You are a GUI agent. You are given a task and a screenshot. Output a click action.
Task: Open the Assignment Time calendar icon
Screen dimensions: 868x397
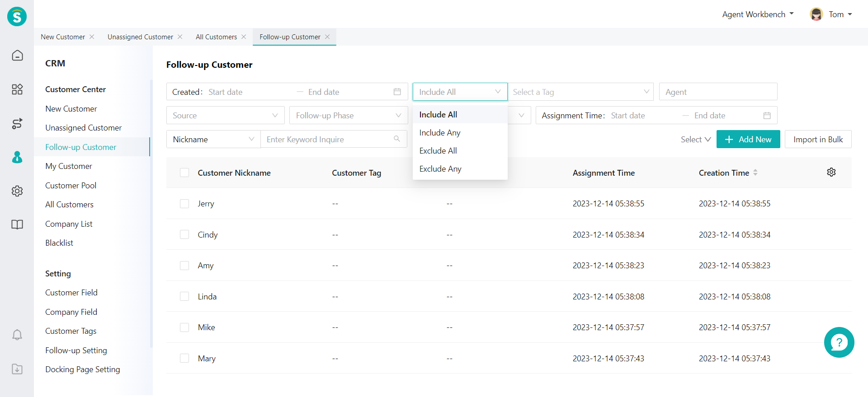(x=767, y=116)
